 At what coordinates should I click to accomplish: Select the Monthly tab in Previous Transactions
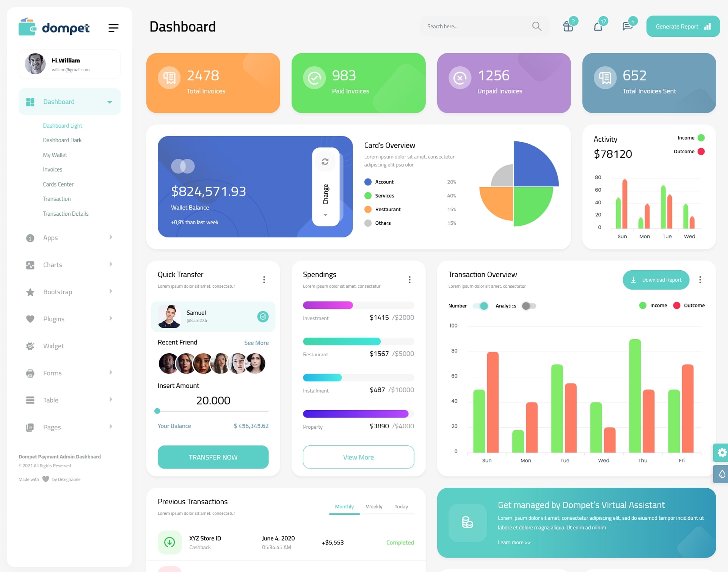click(344, 506)
